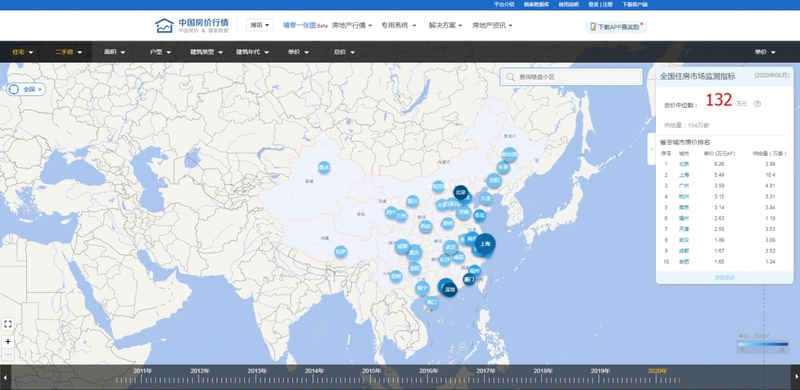
Task: Zoom in map with plus button
Action: [x=8, y=342]
